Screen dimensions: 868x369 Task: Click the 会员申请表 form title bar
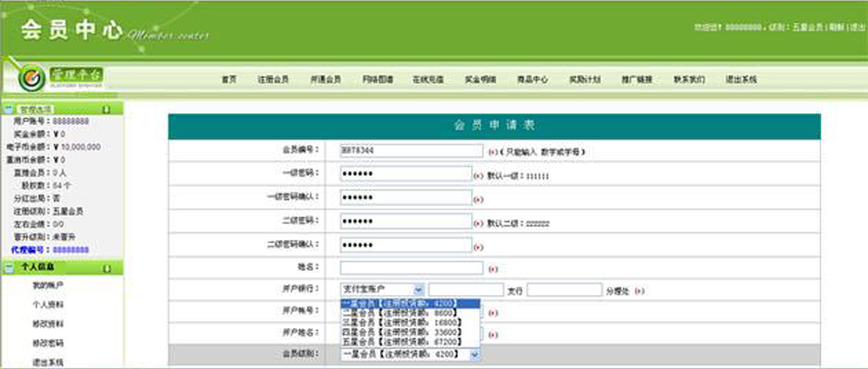pyautogui.click(x=495, y=126)
